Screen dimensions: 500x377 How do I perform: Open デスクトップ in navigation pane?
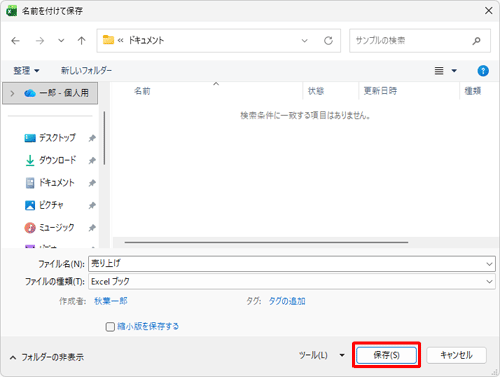(x=57, y=138)
